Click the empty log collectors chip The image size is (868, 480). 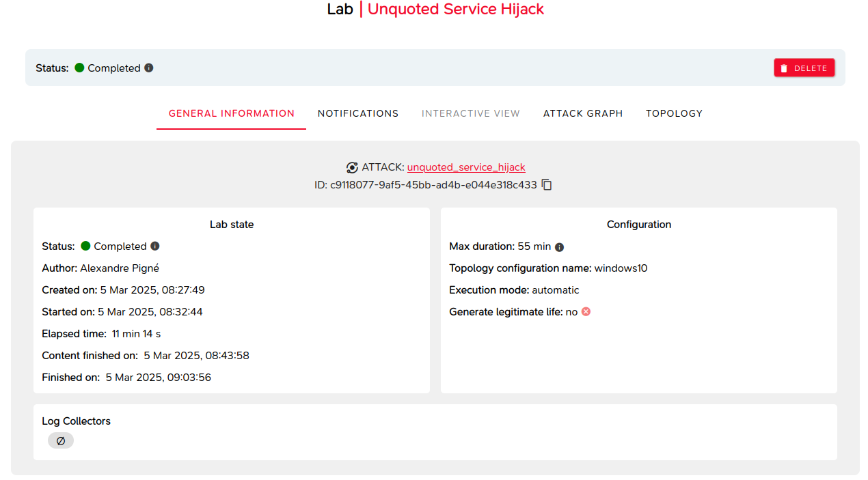click(x=61, y=441)
